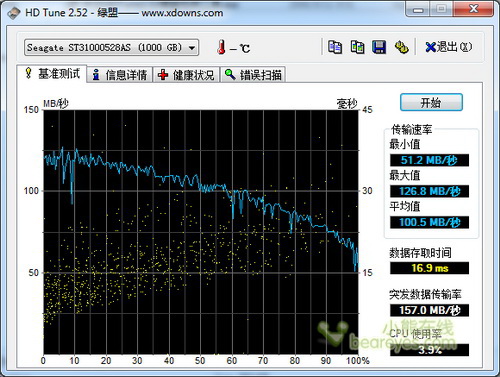Image resolution: width=500 pixels, height=377 pixels.
Task: Click the 退出 exit button
Action: pyautogui.click(x=449, y=47)
